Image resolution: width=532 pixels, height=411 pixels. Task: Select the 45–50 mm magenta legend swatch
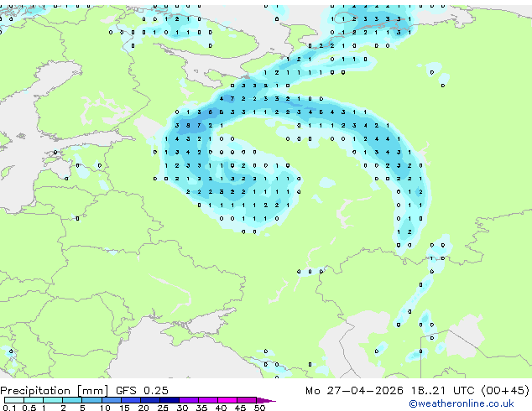click(247, 400)
